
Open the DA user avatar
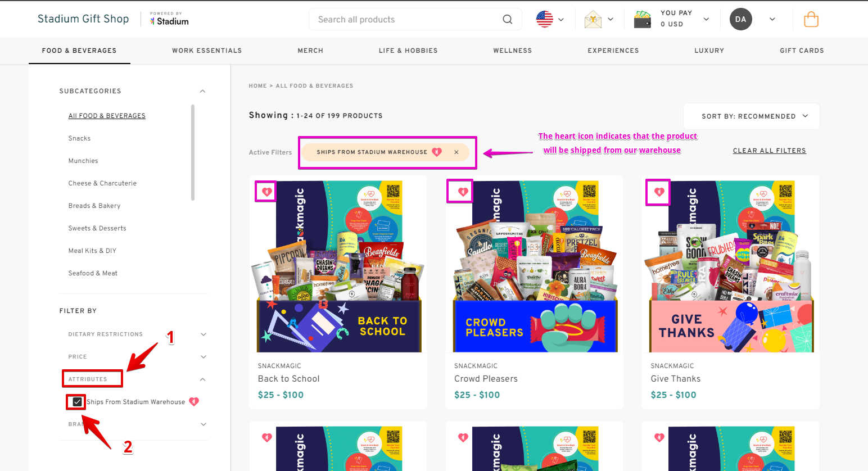[x=741, y=19]
